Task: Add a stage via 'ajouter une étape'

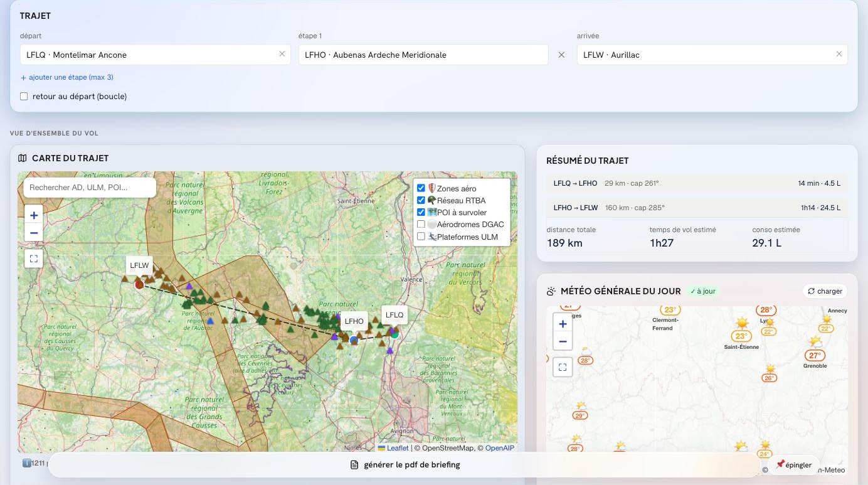Action: point(66,77)
